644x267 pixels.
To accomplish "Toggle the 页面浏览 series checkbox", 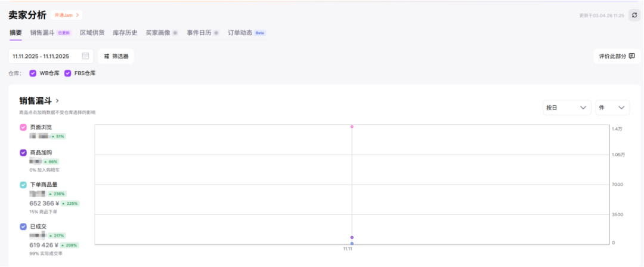I will point(23,127).
